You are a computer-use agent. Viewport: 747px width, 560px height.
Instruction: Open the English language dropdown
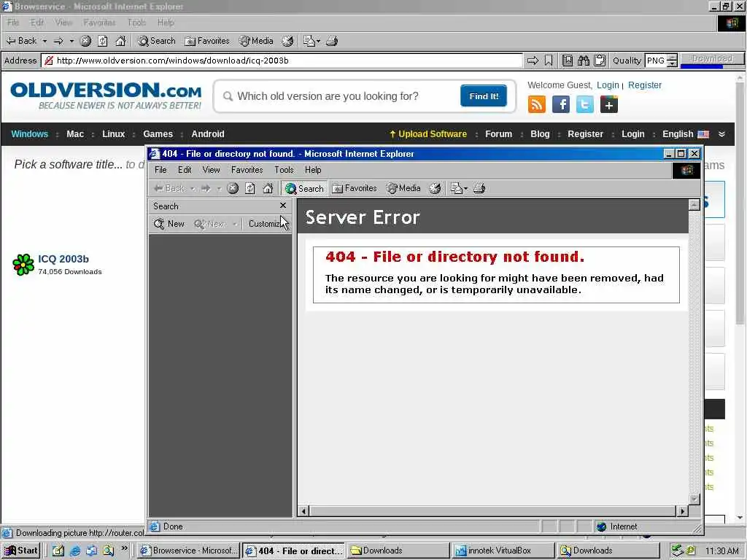click(x=685, y=134)
